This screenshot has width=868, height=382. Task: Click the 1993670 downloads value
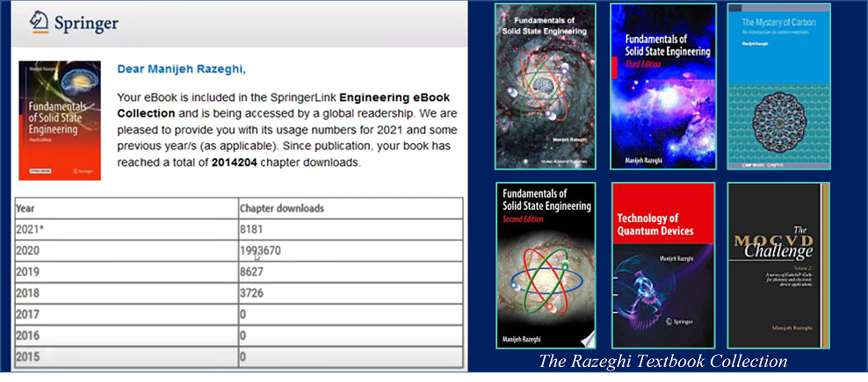(260, 251)
